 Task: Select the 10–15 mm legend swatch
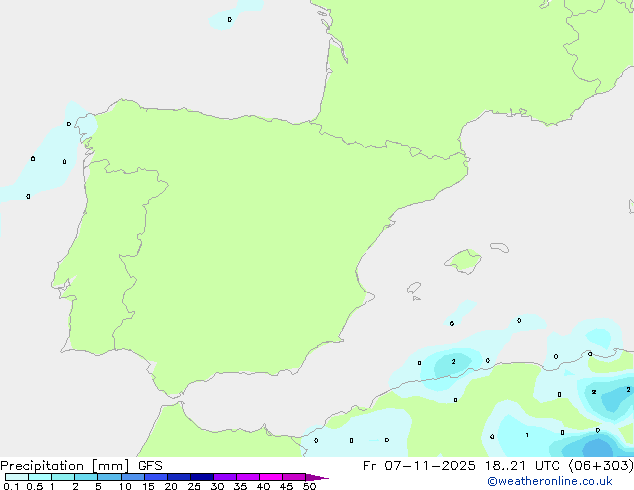click(133, 477)
